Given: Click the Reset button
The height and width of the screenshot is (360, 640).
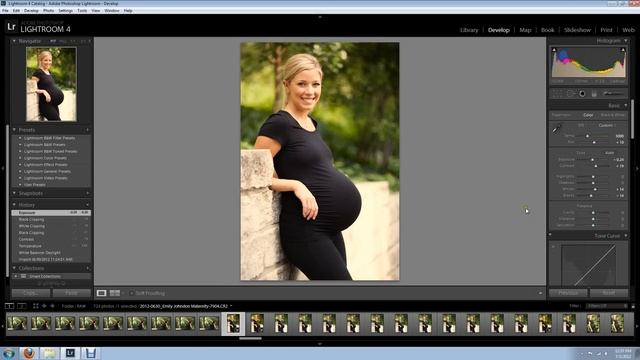Looking at the screenshot, I should [x=609, y=293].
